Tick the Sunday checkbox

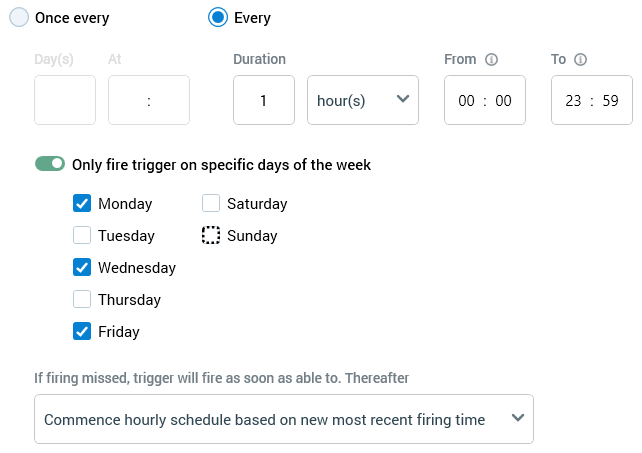tap(211, 236)
